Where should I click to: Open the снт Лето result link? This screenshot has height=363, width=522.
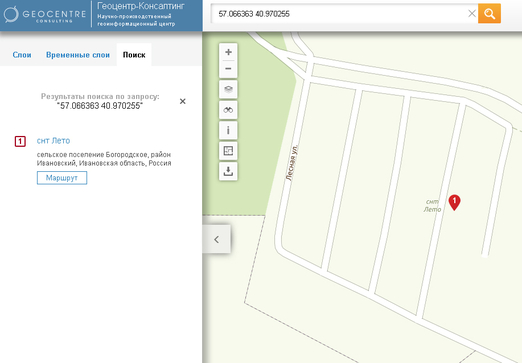(x=53, y=141)
